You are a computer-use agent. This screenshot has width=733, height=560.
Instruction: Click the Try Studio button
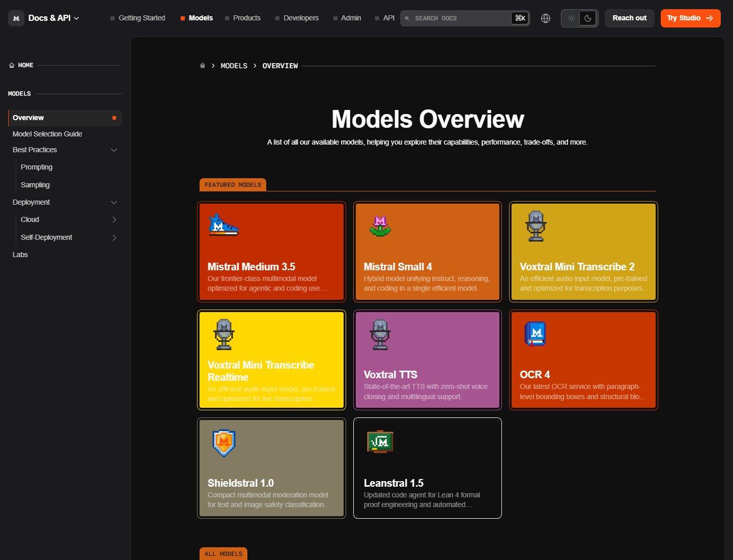[x=690, y=18]
